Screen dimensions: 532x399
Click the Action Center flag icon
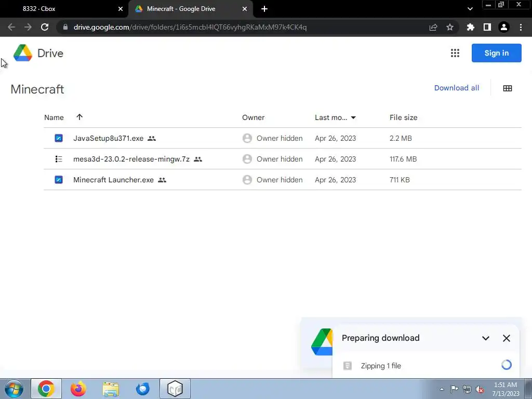coord(454,389)
